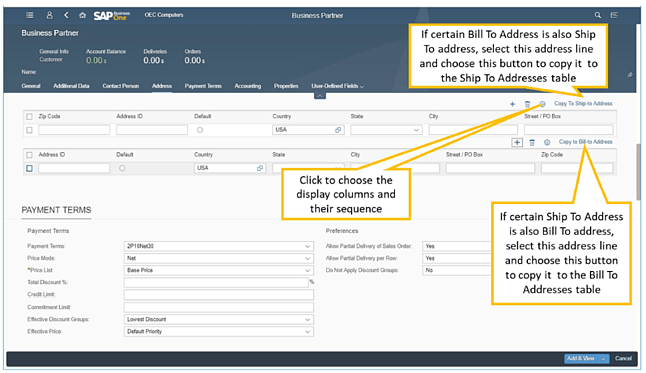Click the Total Discount % field
646x373 pixels.
coord(216,283)
